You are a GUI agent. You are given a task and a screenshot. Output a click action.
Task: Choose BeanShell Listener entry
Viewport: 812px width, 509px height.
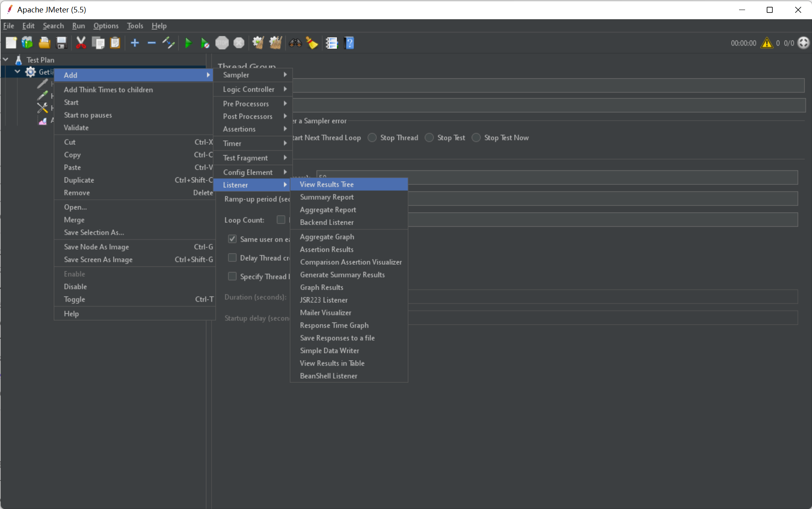coord(349,376)
